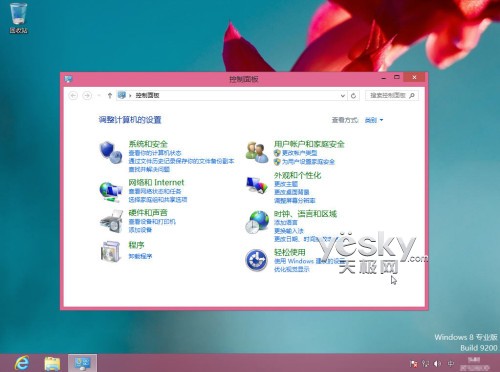Image resolution: width=500 pixels, height=372 pixels.
Task: Click the 中 input method indicator
Action: click(451, 364)
